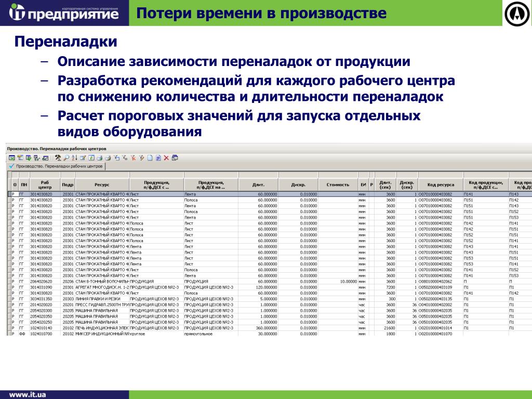Screen dimensions: 532x399
Task: Click the Ресурс column header
Action: [102, 184]
